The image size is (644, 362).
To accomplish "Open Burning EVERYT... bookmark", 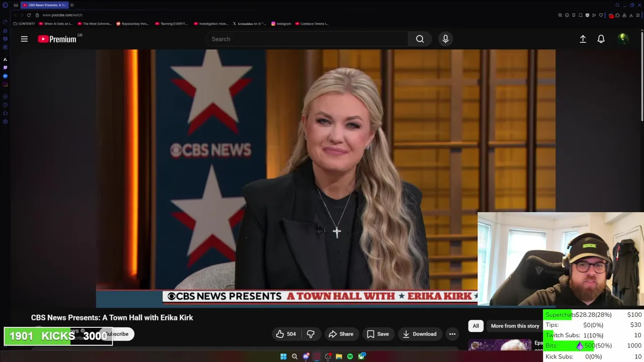I will coord(172,24).
